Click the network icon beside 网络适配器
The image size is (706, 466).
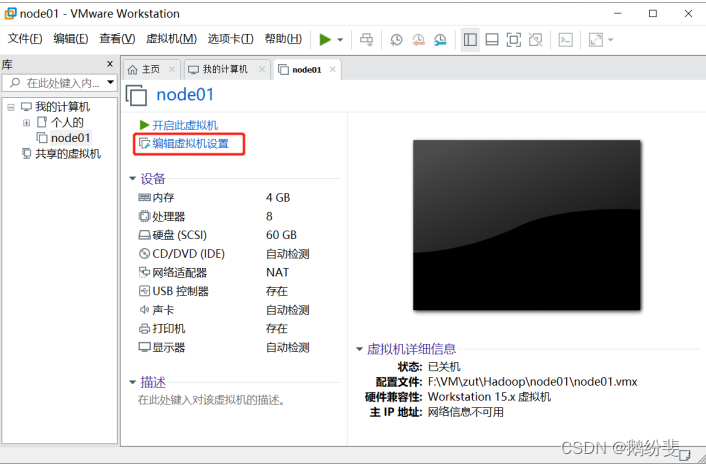144,272
